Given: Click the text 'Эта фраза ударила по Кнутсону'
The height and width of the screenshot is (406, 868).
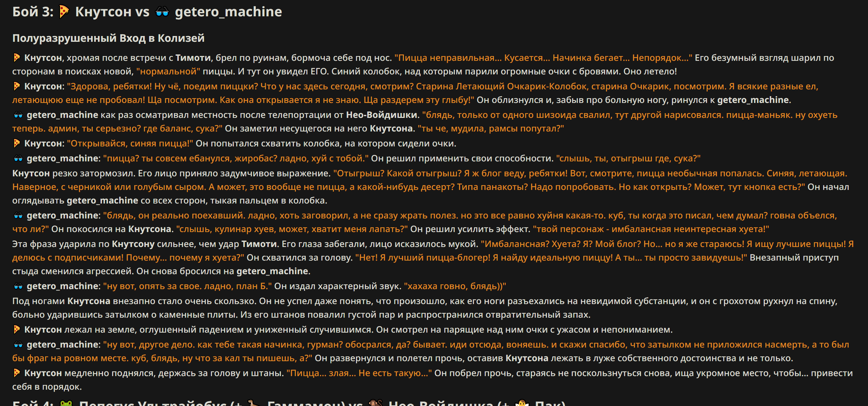Looking at the screenshot, I should pos(84,244).
